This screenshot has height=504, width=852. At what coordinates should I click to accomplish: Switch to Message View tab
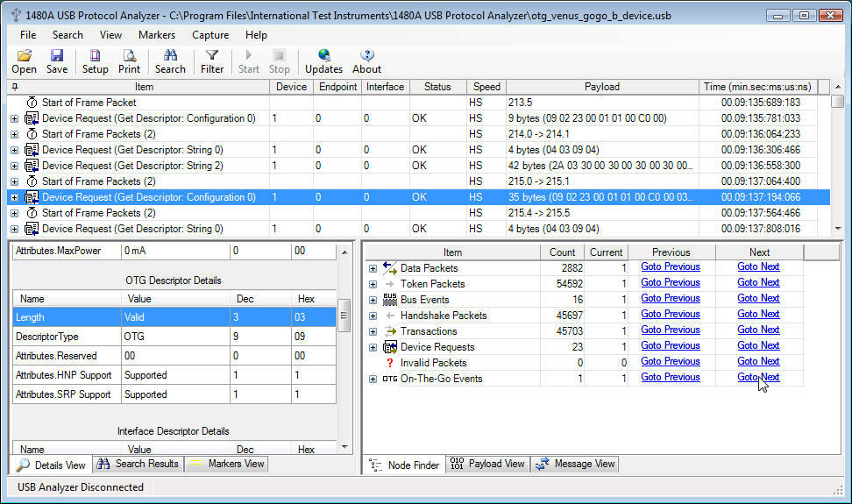[574, 464]
